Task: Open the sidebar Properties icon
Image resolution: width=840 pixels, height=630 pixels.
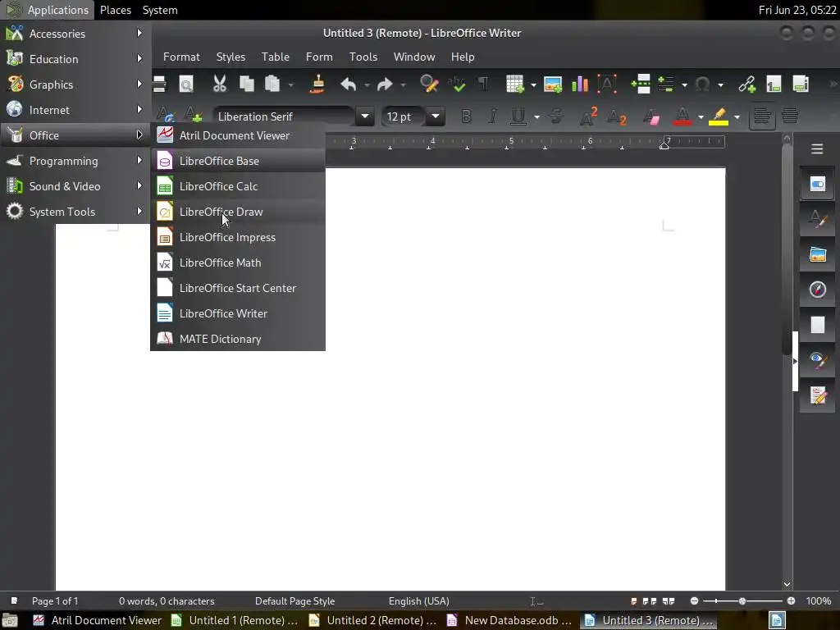Action: click(817, 185)
